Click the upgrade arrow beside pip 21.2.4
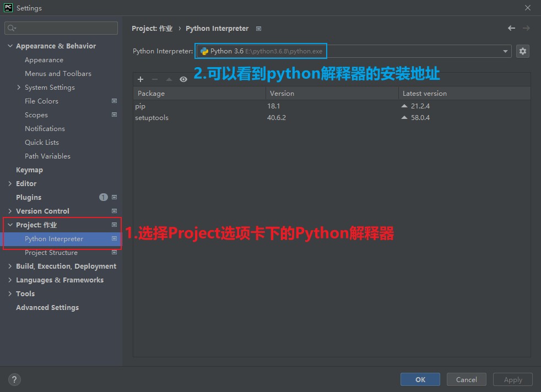The height and width of the screenshot is (392, 541). tap(404, 106)
